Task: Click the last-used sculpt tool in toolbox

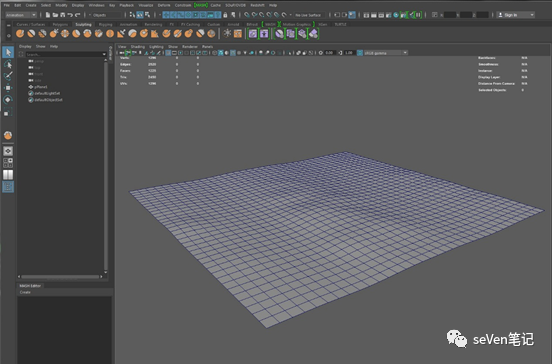Action: [x=8, y=135]
